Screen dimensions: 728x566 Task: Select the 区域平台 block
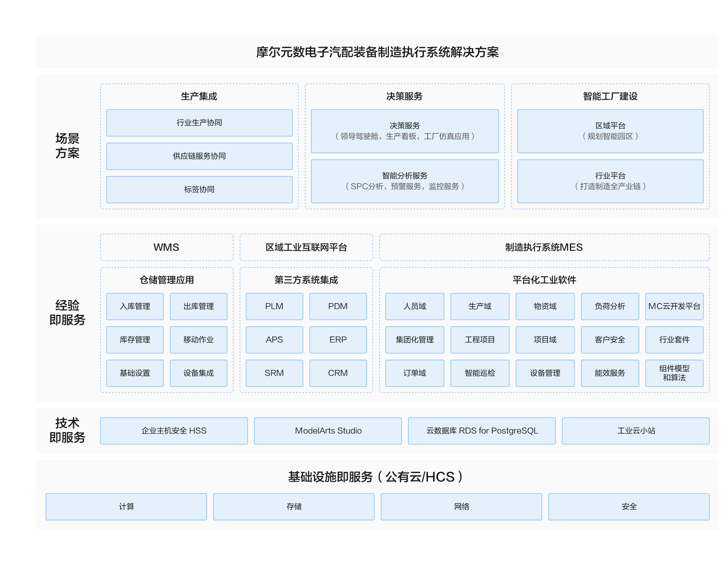coord(610,131)
